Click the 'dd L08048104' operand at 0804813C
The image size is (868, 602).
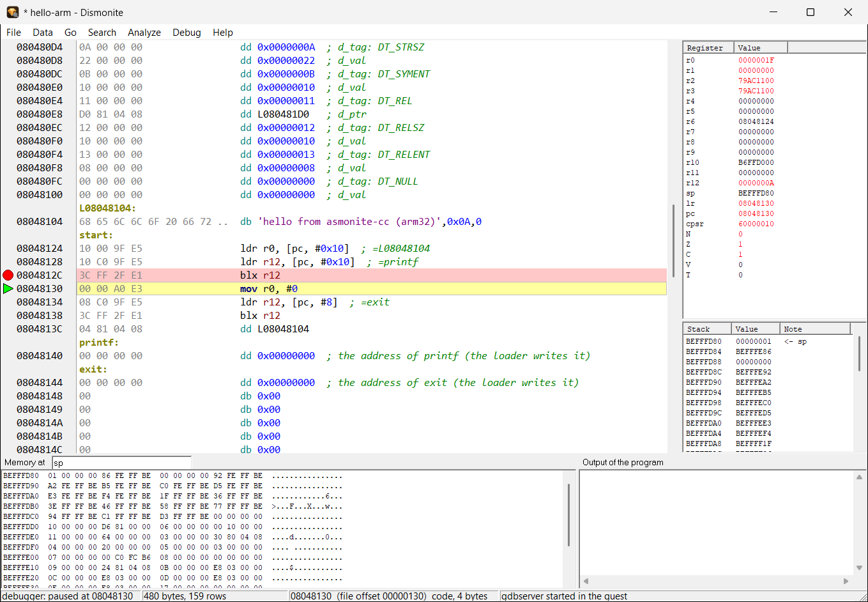(284, 329)
